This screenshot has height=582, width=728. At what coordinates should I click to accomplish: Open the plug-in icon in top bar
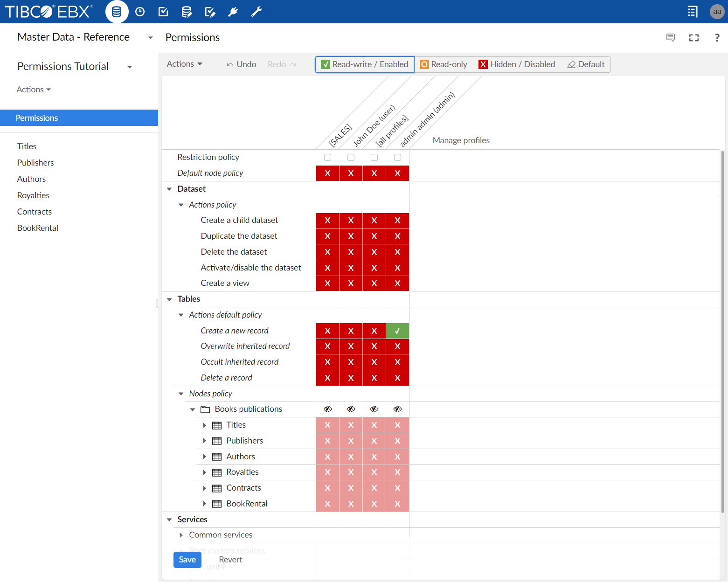pos(233,12)
